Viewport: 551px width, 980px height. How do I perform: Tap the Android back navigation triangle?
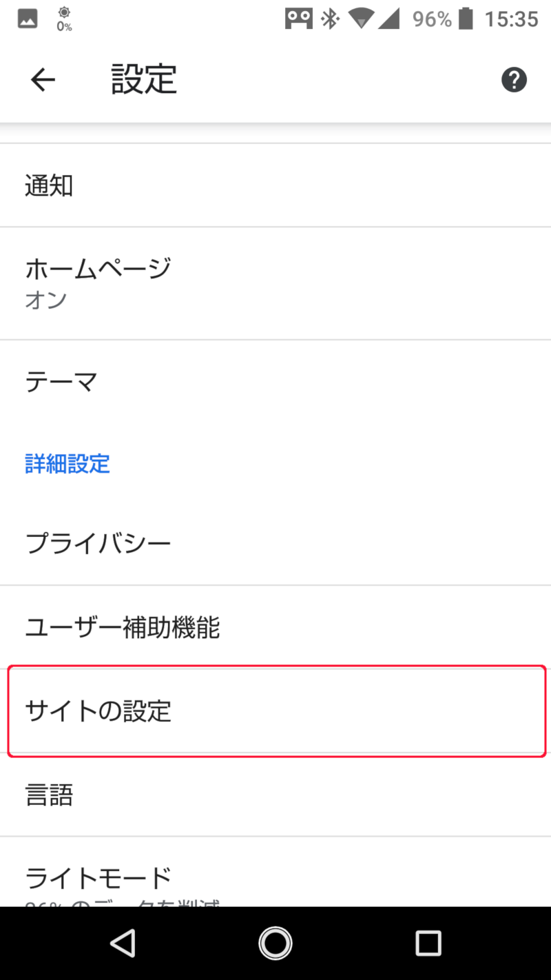(123, 943)
